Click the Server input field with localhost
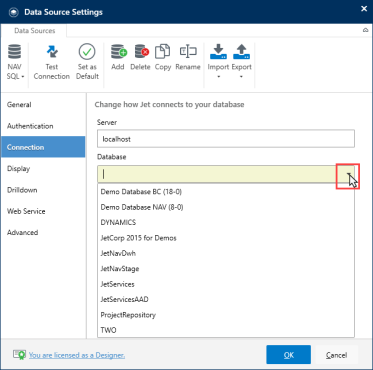Screen dimensions: 373x370 (226, 139)
